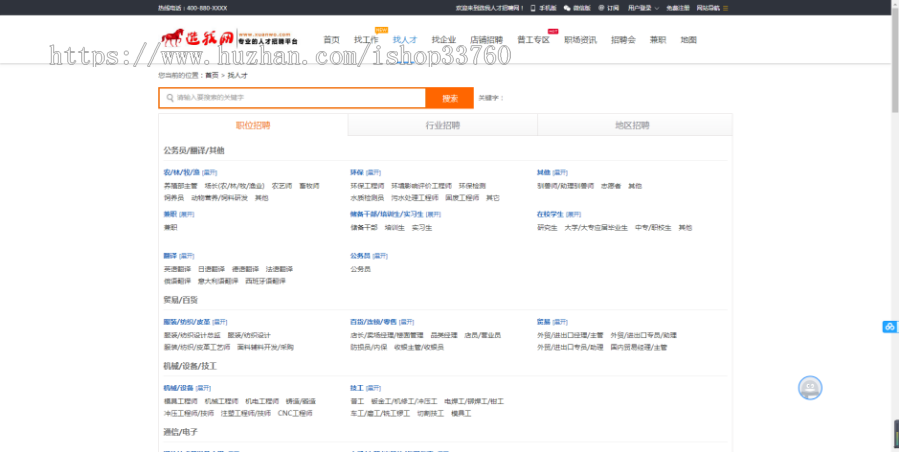Click the 服装/纺织设计 job link
The height and width of the screenshot is (452, 900).
[249, 335]
